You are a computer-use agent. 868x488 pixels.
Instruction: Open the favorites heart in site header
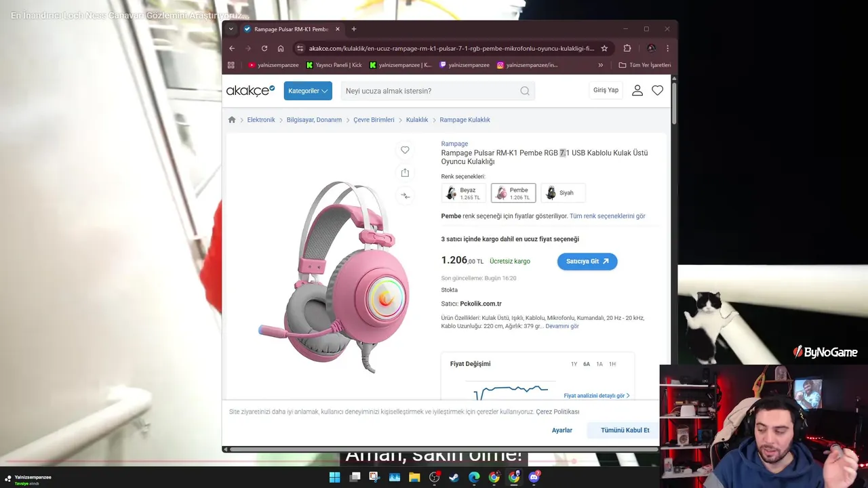coord(657,90)
